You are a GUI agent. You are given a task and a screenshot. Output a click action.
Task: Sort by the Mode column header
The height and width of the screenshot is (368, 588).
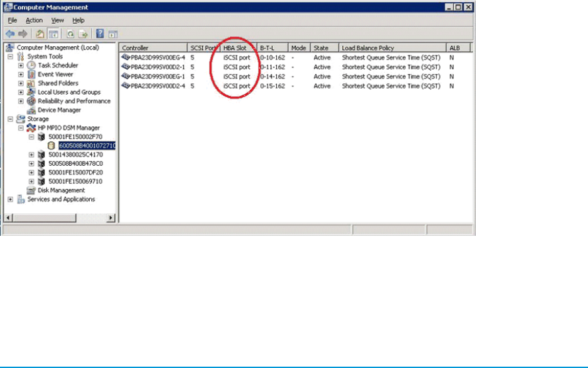coord(299,48)
